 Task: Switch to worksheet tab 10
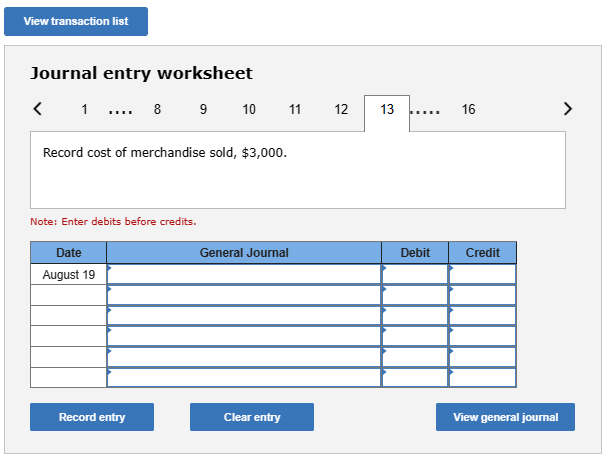coord(249,109)
